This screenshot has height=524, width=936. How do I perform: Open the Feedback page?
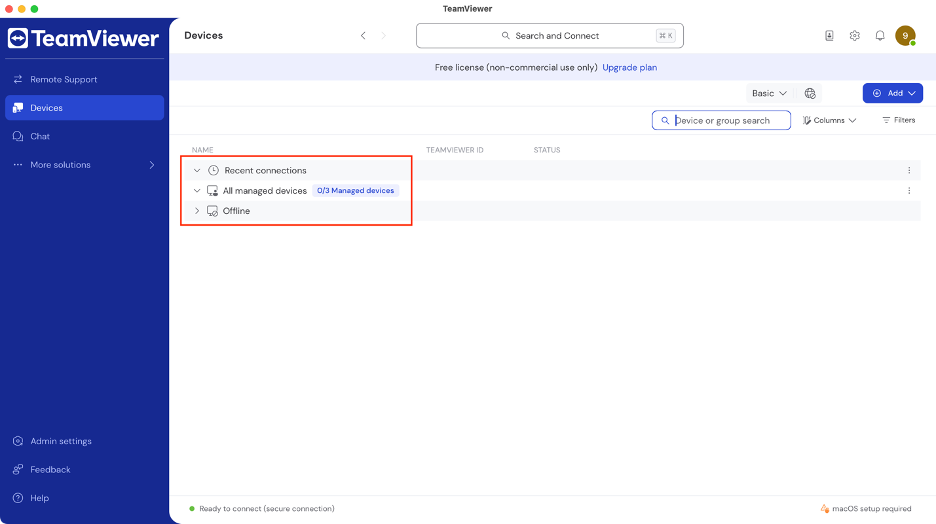coord(84,470)
